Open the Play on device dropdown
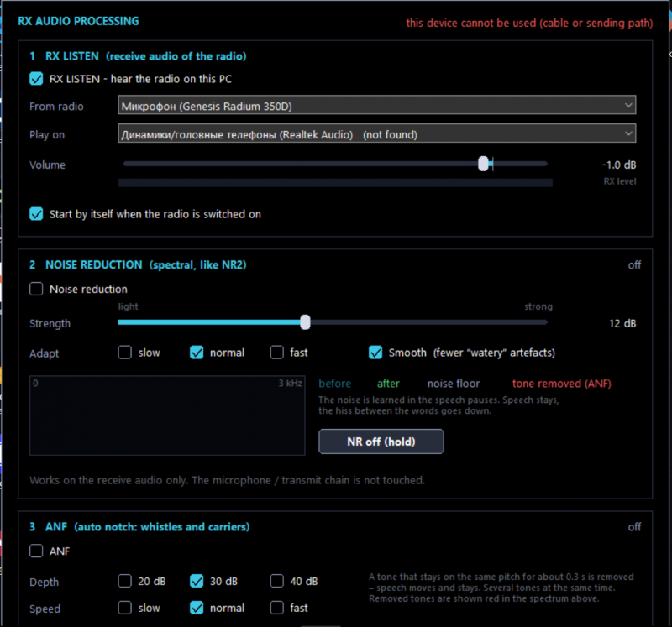The width and height of the screenshot is (672, 627). 377,133
